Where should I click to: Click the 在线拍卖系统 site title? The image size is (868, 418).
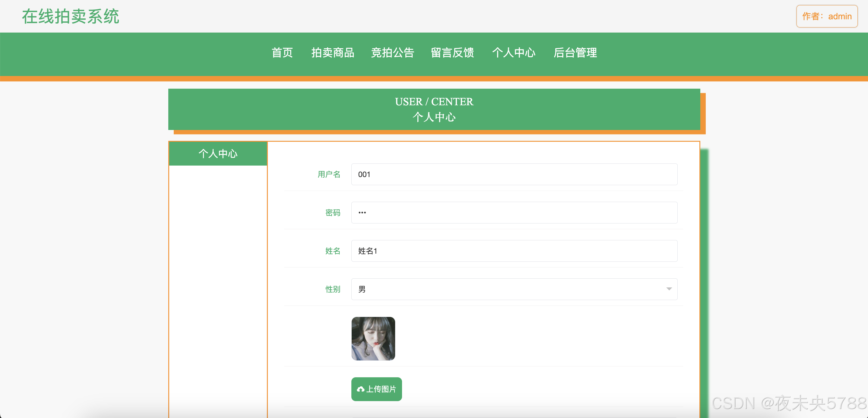(x=71, y=16)
